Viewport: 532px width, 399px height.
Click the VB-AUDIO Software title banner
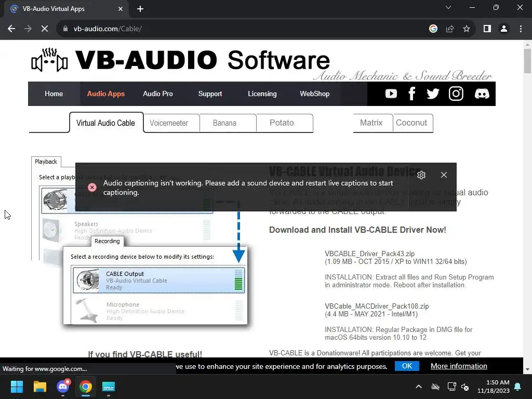(x=202, y=60)
